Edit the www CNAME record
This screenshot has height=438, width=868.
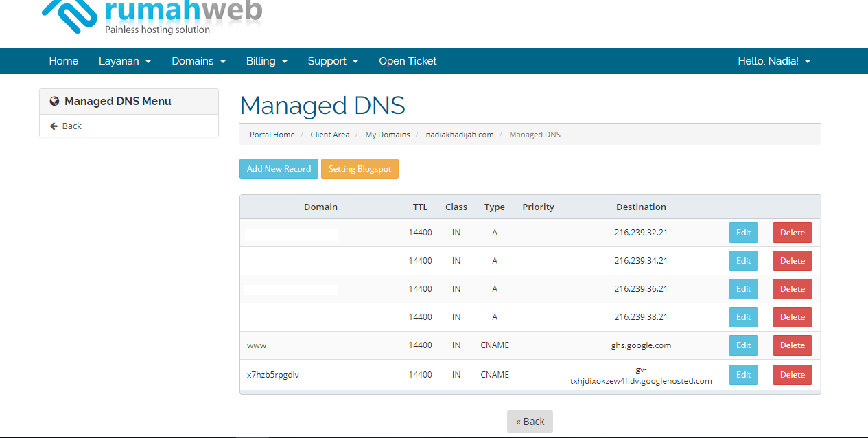tap(743, 345)
